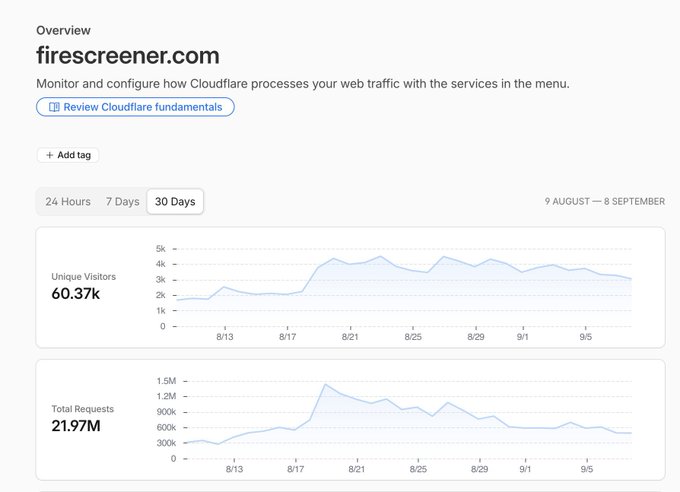
Task: Click the 8/17 marker on Total Requests chart
Action: pyautogui.click(x=295, y=469)
